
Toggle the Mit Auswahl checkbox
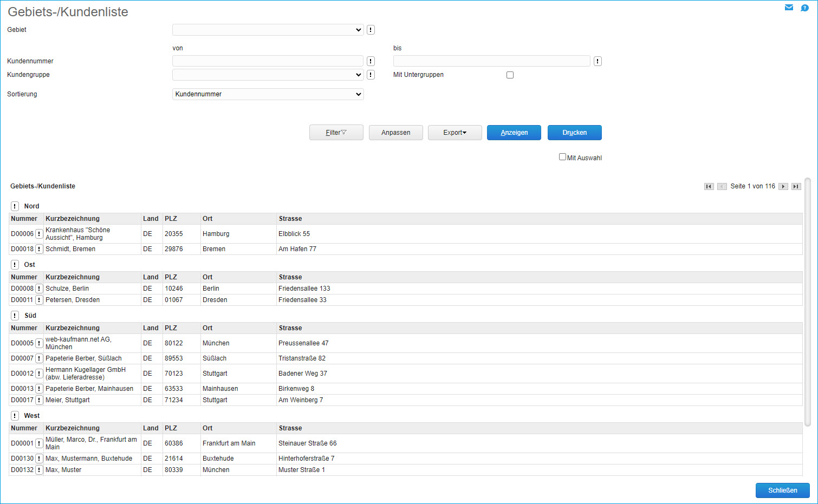tap(562, 157)
